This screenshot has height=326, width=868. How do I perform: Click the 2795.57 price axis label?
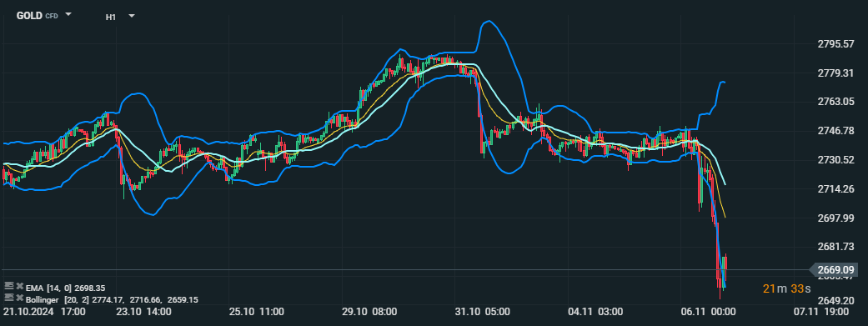point(835,43)
